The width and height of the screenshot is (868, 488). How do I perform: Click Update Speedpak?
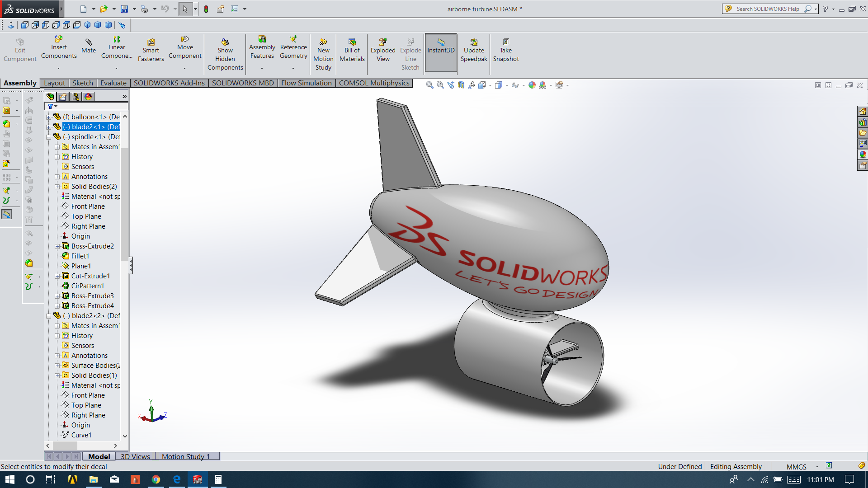pyautogui.click(x=474, y=50)
